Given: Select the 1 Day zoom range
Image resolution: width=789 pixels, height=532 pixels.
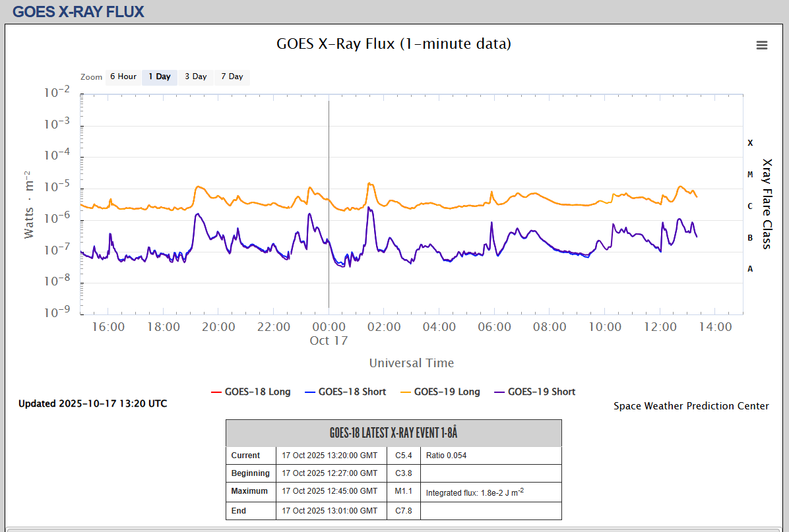Looking at the screenshot, I should (x=159, y=76).
